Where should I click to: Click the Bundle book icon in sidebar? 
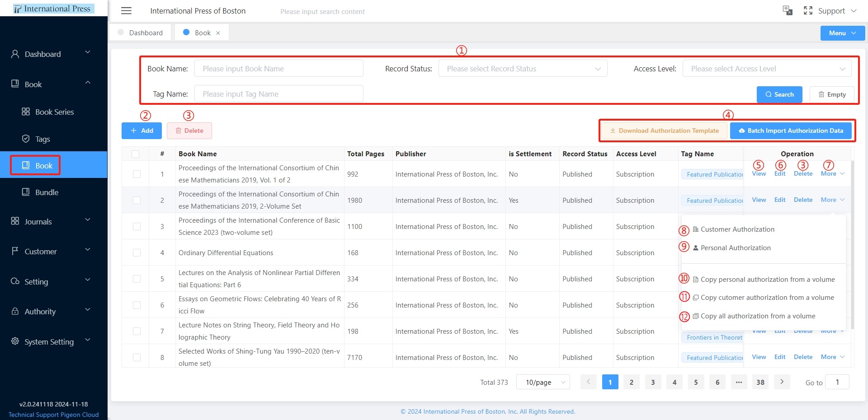[26, 192]
